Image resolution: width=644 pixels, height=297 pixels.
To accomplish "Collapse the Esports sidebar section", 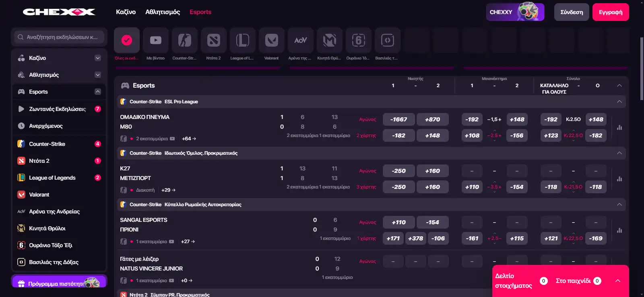I will point(98,92).
